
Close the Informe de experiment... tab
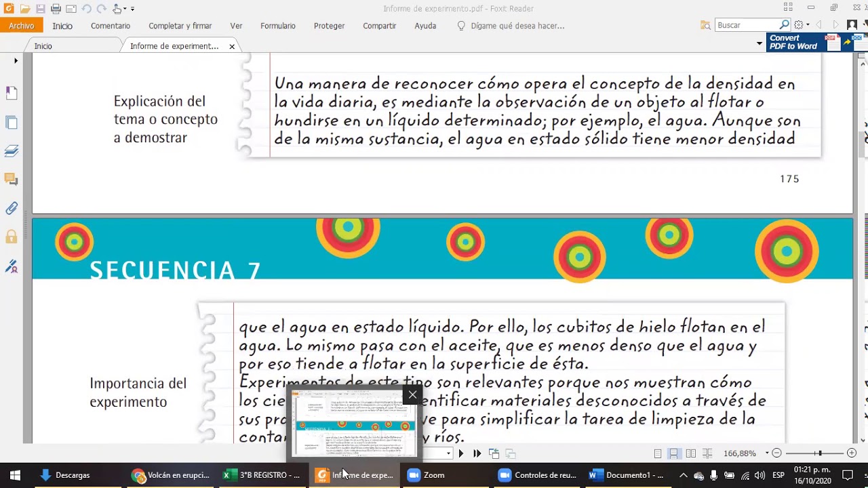click(x=232, y=47)
